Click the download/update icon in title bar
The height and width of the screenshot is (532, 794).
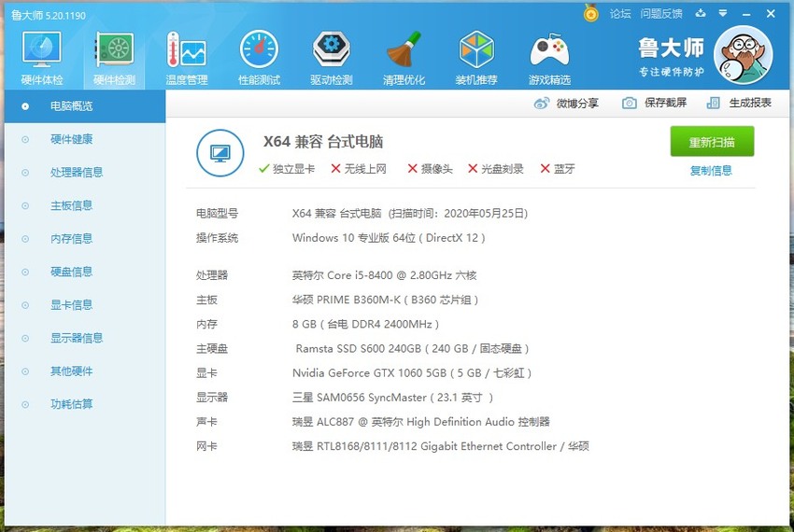coord(701,13)
